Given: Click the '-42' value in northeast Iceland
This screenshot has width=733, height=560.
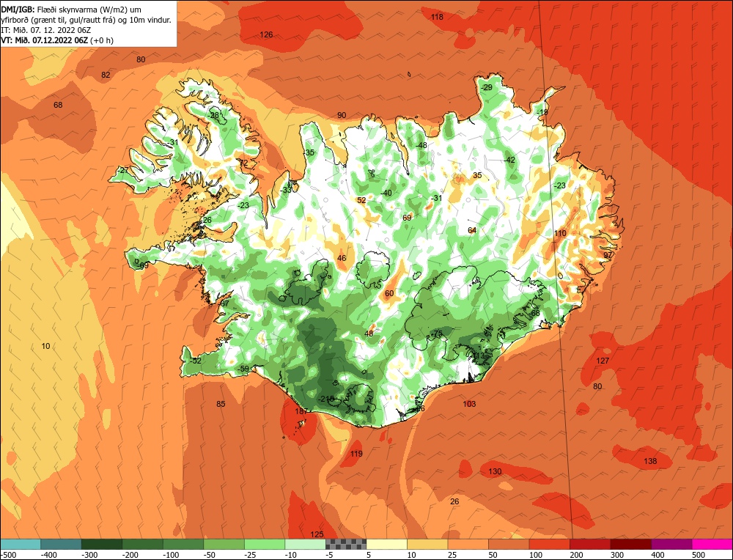Looking at the screenshot, I should click(509, 160).
